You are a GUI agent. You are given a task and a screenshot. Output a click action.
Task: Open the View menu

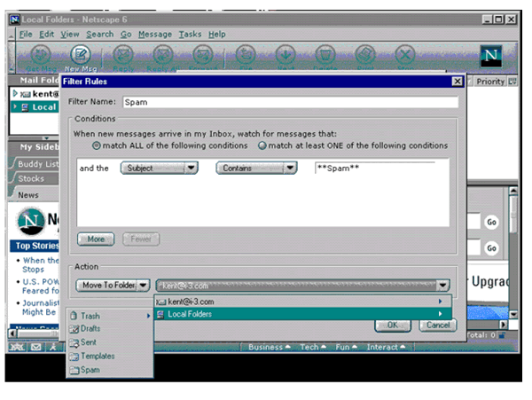(70, 35)
